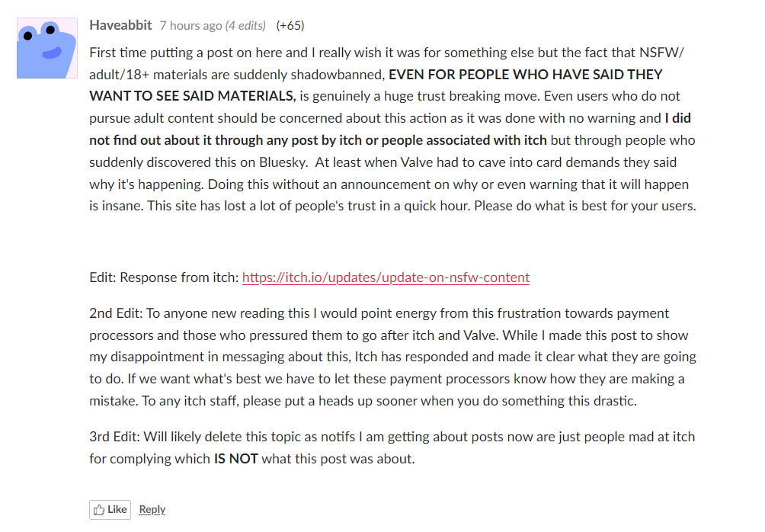765x532 pixels.
Task: View the '(4 edits)' edit history
Action: pyautogui.click(x=246, y=26)
